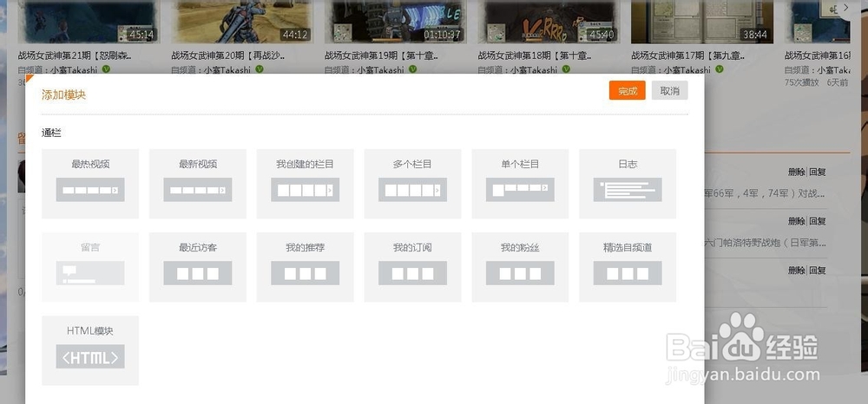Click 删除 on the 帕洛特野战炮 comment
The width and height of the screenshot is (868, 404).
pos(797,221)
